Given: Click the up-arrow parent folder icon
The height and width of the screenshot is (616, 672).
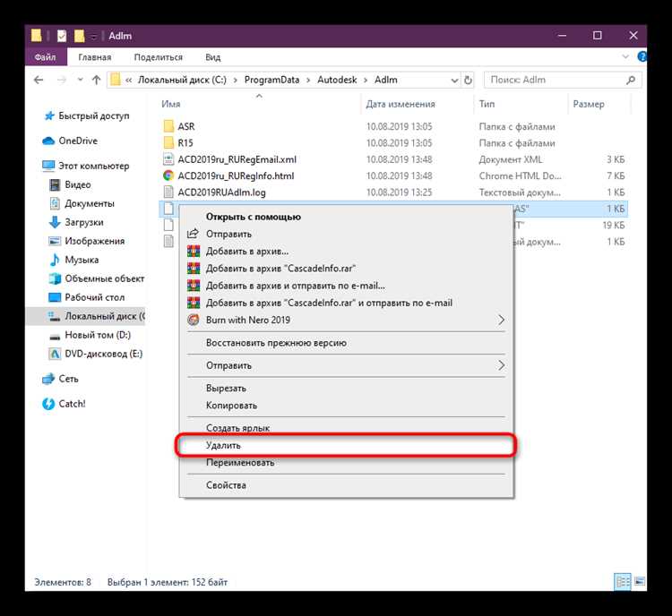Looking at the screenshot, I should [x=96, y=80].
